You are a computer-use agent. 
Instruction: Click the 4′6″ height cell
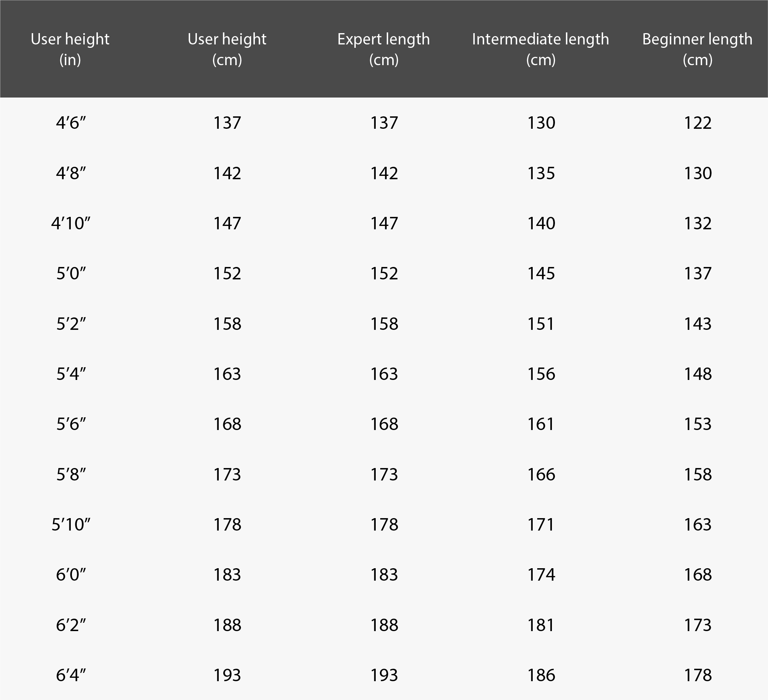71,123
